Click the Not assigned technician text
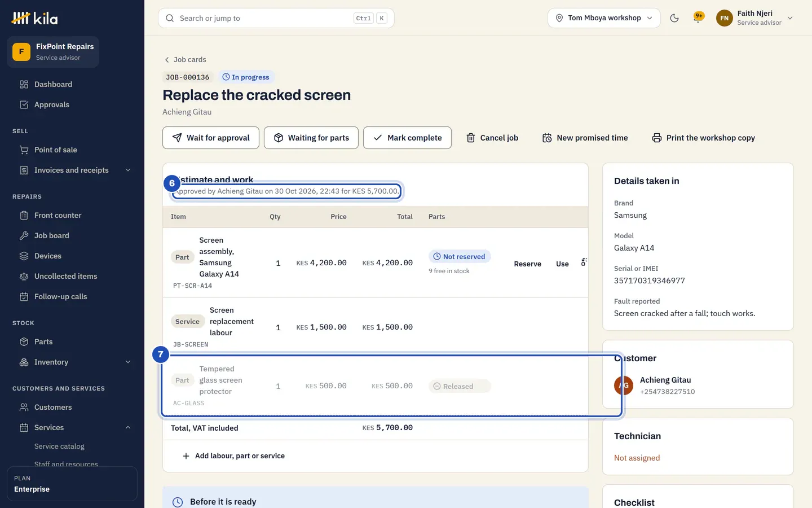 click(637, 458)
